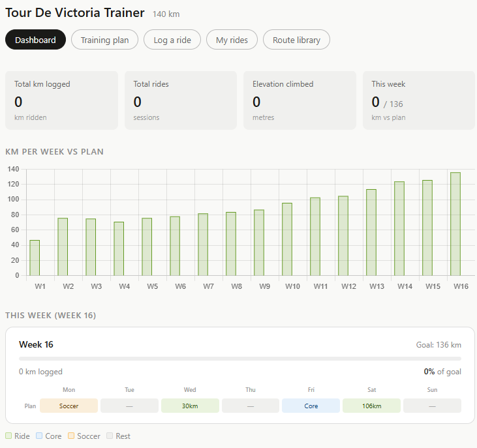Click the W9 bar in the chart
The height and width of the screenshot is (448, 477).
[259, 243]
